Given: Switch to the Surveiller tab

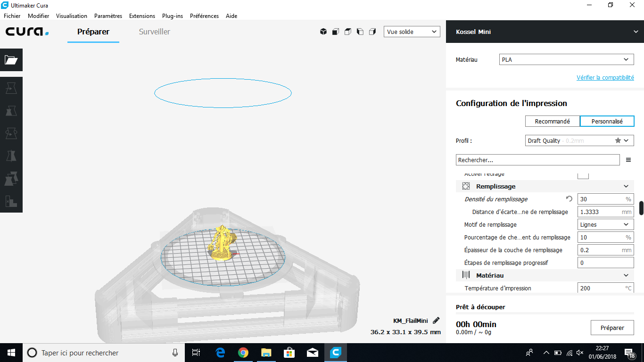Looking at the screenshot, I should 155,32.
